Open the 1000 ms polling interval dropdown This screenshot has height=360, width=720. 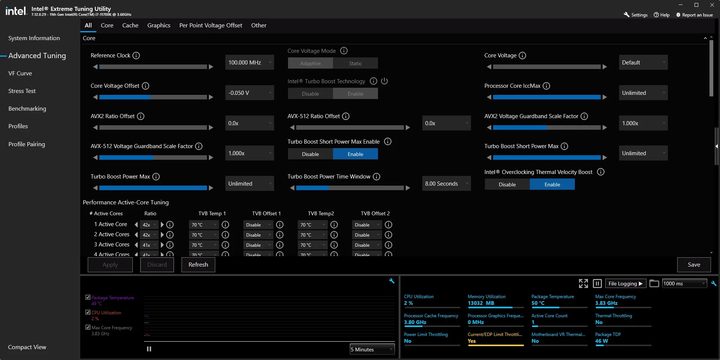[x=684, y=283]
